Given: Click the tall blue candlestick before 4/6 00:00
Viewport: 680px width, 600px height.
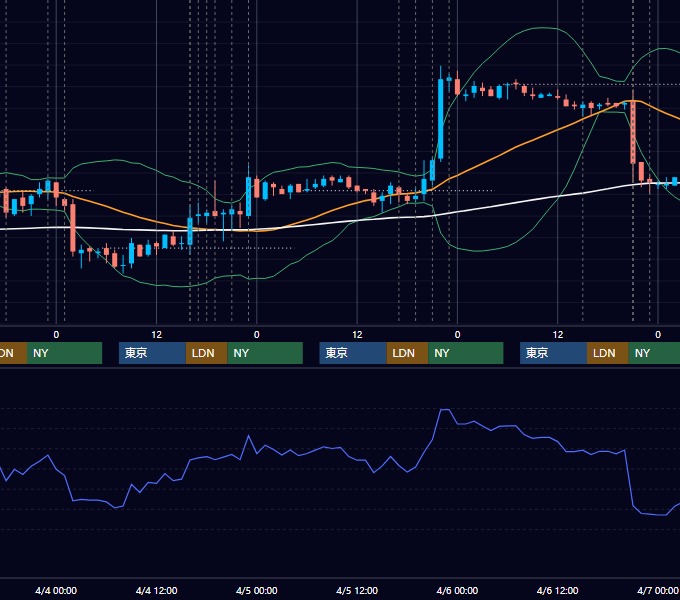Looking at the screenshot, I should (x=441, y=119).
